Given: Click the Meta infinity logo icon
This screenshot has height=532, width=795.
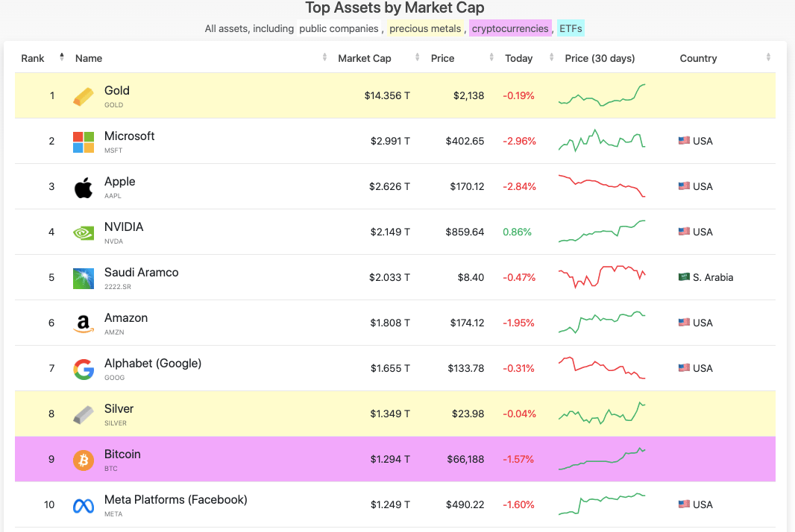Looking at the screenshot, I should [x=83, y=506].
